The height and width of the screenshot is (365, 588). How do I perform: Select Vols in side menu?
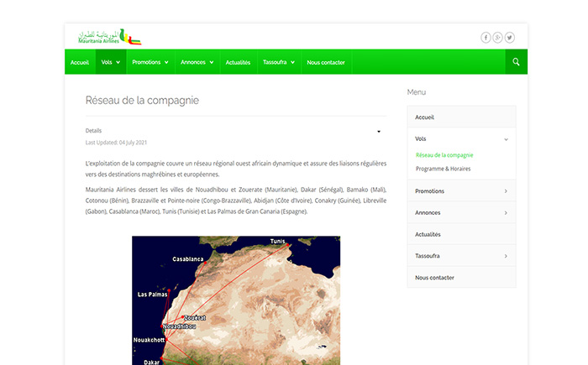pyautogui.click(x=462, y=138)
